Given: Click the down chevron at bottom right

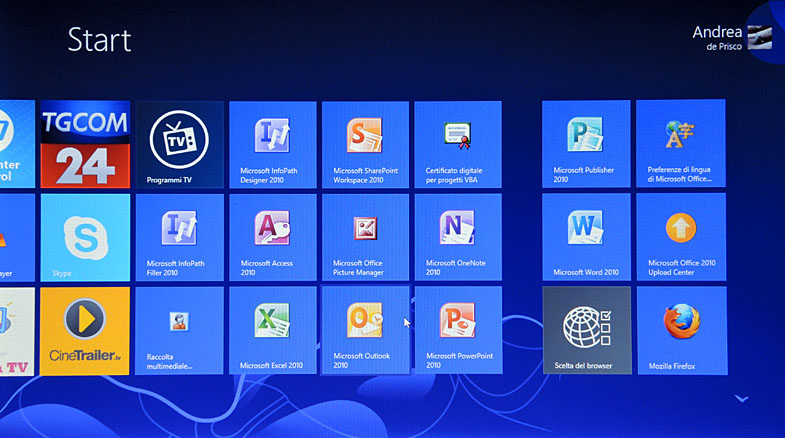Looking at the screenshot, I should coord(741,399).
